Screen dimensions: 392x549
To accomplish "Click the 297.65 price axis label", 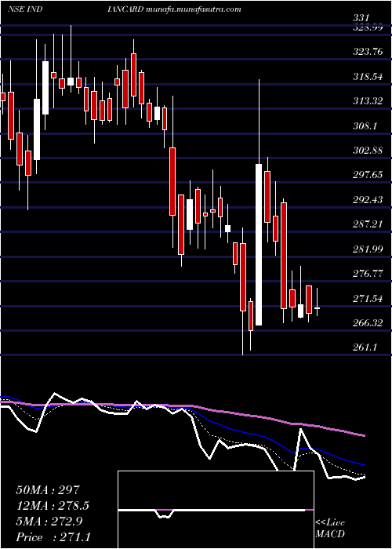I will (368, 175).
